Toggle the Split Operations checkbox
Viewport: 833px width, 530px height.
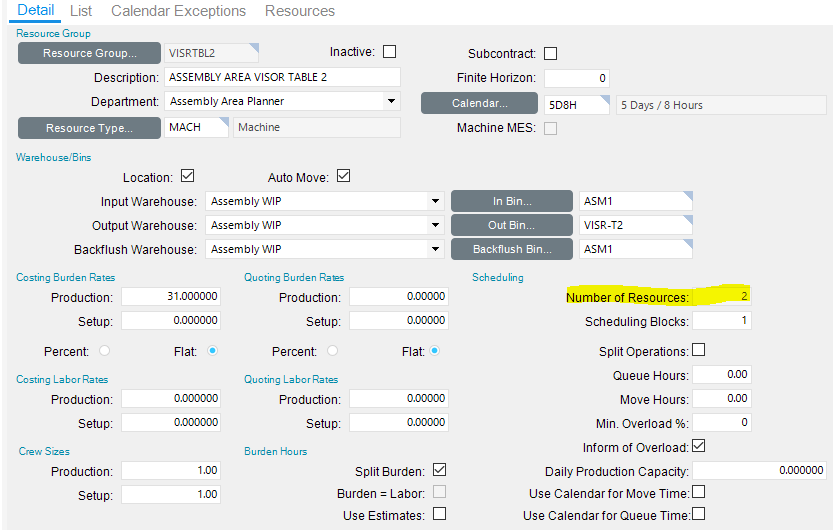pyautogui.click(x=699, y=351)
